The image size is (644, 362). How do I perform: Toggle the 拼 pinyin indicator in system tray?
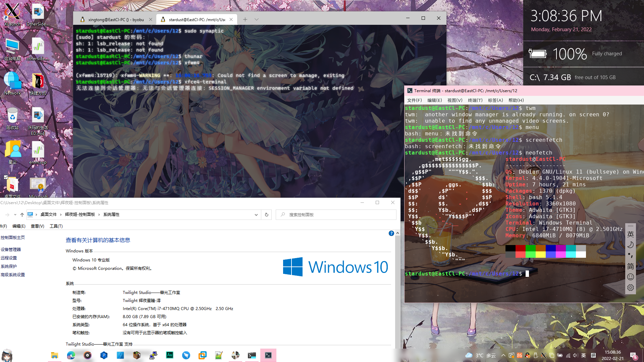click(593, 355)
